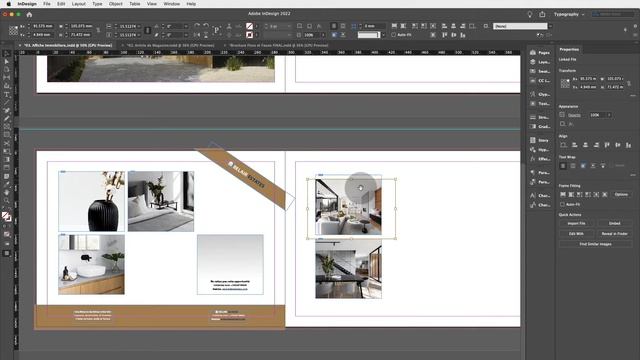Select the Zoom tool in the toolbox
Image resolution: width=640 pixels, height=360 pixels.
coord(7,200)
